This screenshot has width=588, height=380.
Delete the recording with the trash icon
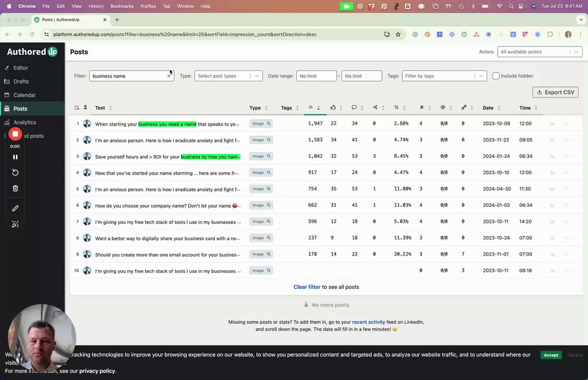click(x=15, y=188)
